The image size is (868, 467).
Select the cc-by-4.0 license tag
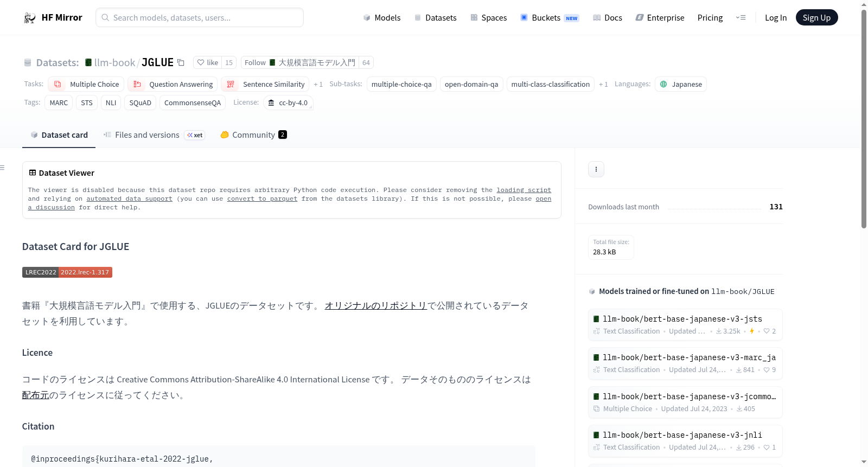point(288,103)
